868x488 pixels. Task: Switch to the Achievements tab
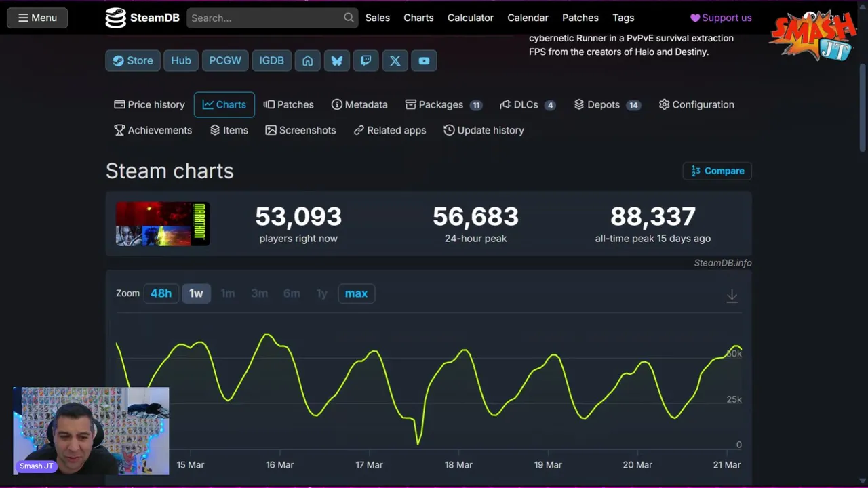pyautogui.click(x=153, y=130)
